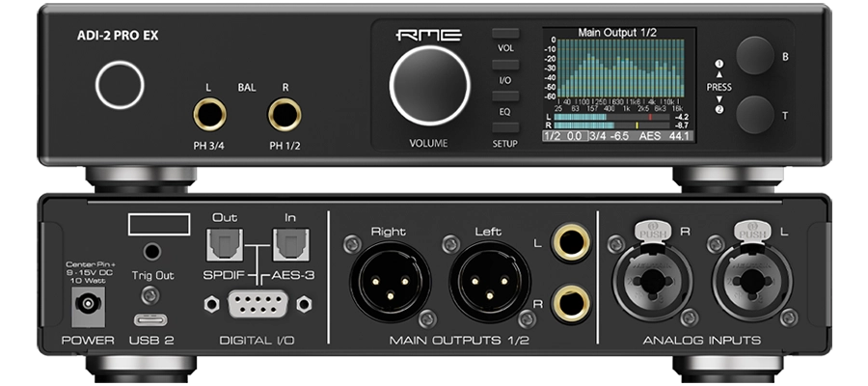
Task: Click the PH 3/4 headphone jack
Action: (210, 114)
